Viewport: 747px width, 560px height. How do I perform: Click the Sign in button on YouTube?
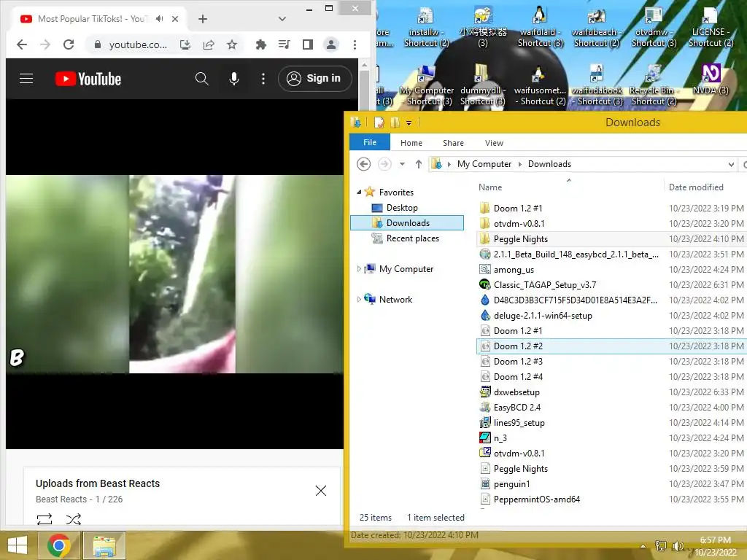pos(315,79)
